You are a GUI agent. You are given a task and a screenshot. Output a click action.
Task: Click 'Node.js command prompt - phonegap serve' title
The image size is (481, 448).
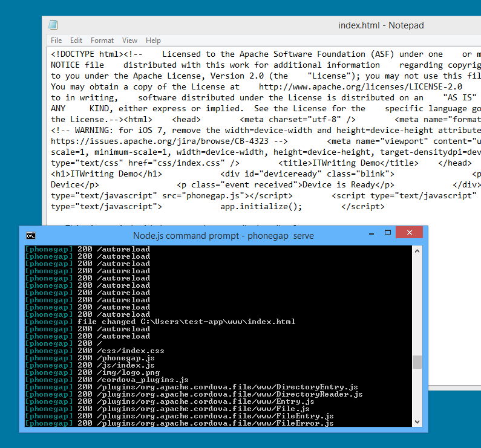[x=223, y=236]
